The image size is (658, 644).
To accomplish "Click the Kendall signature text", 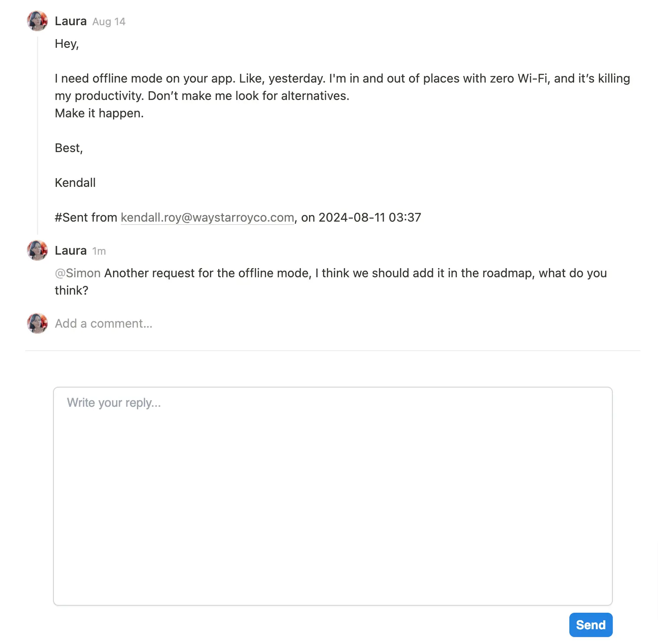I will click(75, 183).
